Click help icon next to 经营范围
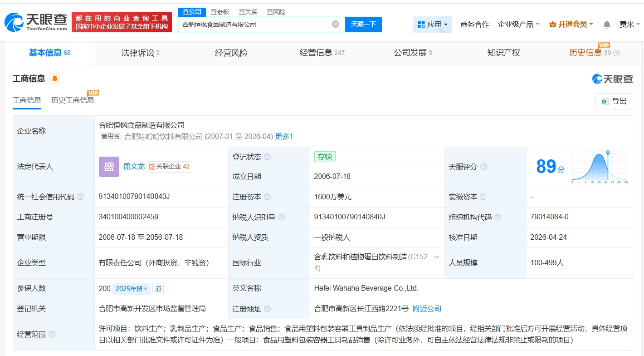The width and height of the screenshot is (644, 356). click(x=52, y=334)
